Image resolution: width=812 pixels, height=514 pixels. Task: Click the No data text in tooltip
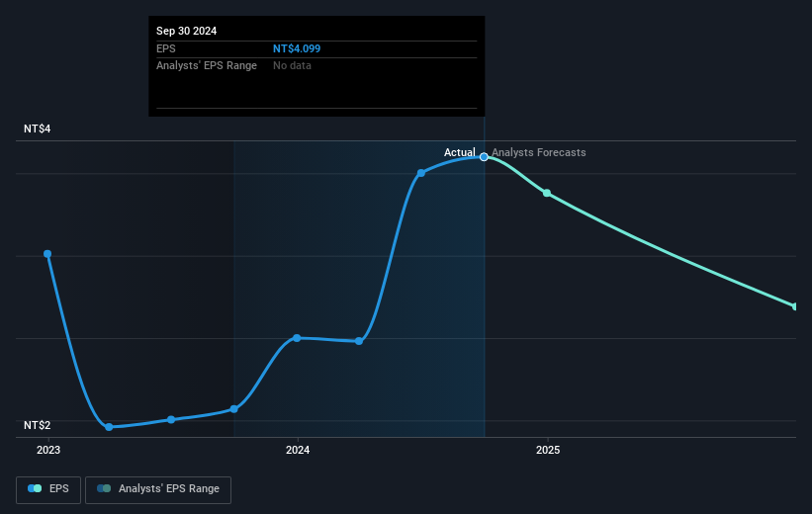tap(292, 66)
